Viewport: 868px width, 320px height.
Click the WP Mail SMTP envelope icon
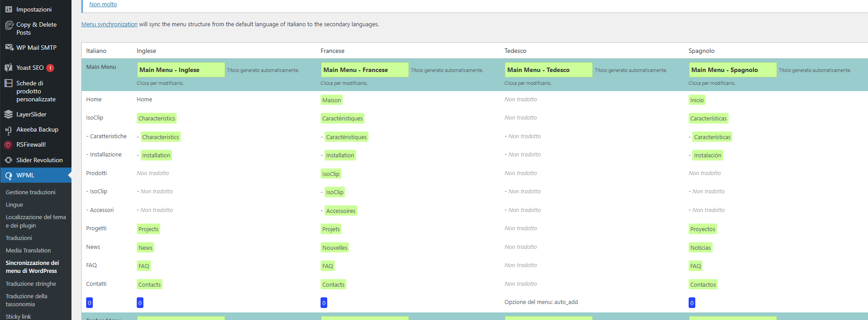(x=9, y=48)
